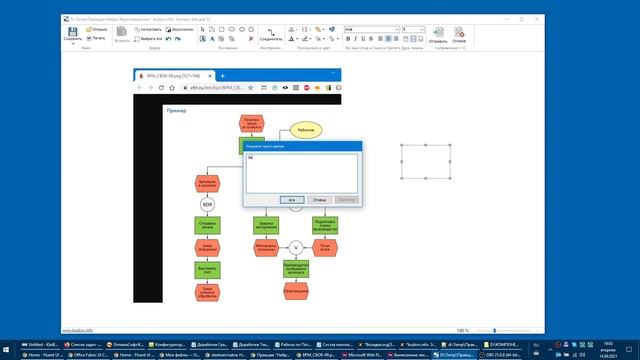
Task: Select the ellipse drawing tool
Action: click(x=242, y=29)
